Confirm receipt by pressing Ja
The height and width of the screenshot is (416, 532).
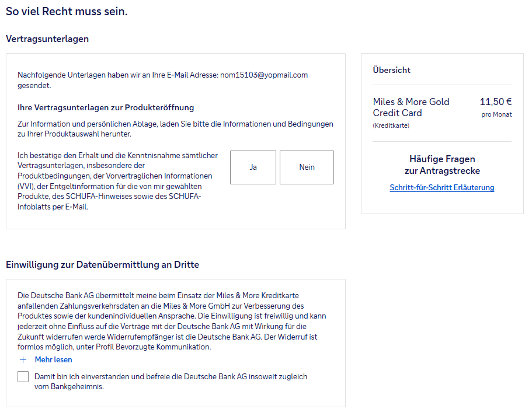pos(253,167)
